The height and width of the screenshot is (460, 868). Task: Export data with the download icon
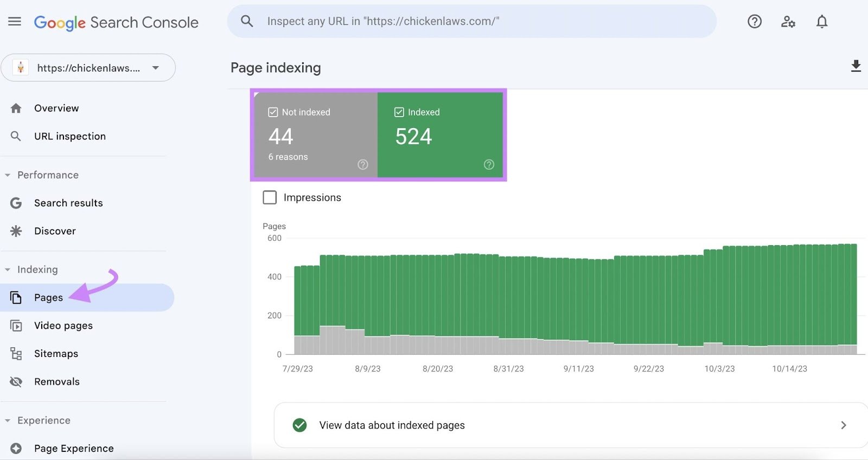(x=856, y=66)
